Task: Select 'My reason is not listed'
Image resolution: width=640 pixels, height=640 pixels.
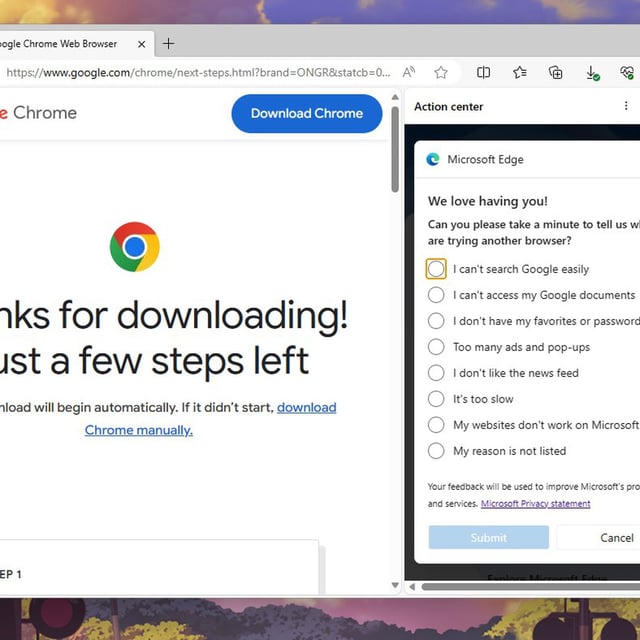Action: (x=436, y=451)
